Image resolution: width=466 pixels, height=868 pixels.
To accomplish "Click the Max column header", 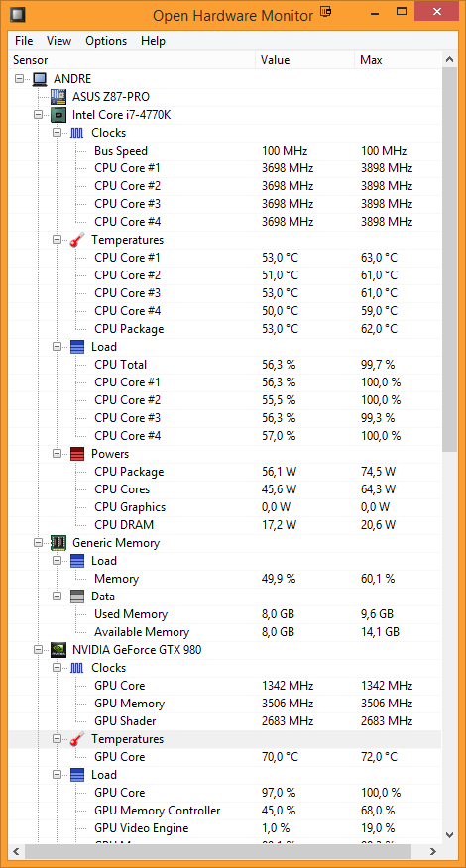I will coord(399,60).
